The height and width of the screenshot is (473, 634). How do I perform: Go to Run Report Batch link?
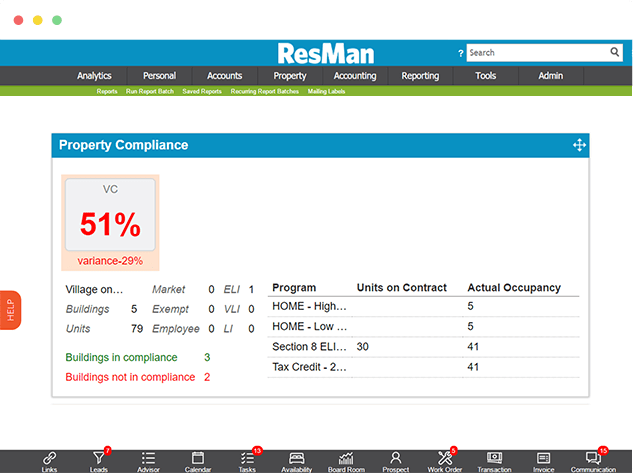point(150,91)
